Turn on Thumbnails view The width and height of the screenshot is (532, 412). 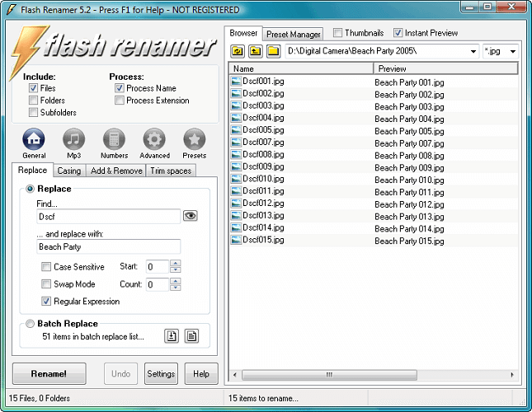pyautogui.click(x=339, y=34)
